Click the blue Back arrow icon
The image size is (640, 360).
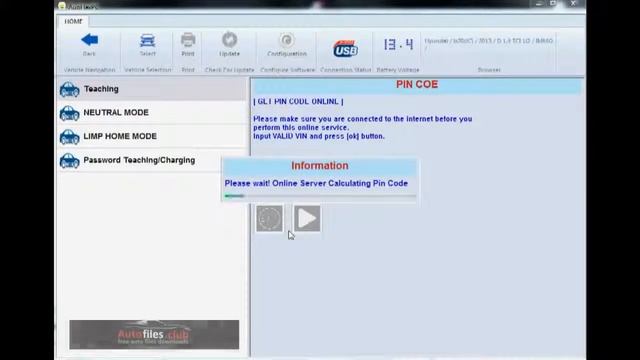point(89,40)
